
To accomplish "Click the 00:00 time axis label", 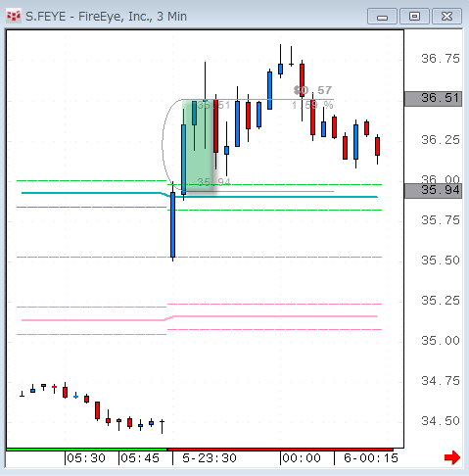I will [x=302, y=458].
